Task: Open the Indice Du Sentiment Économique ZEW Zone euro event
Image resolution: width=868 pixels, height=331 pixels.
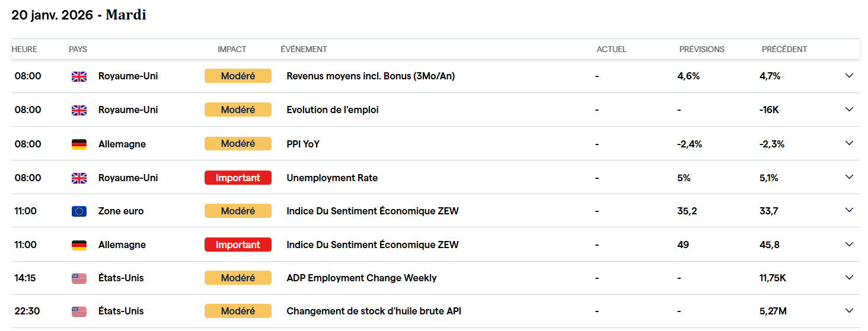Action: (372, 211)
